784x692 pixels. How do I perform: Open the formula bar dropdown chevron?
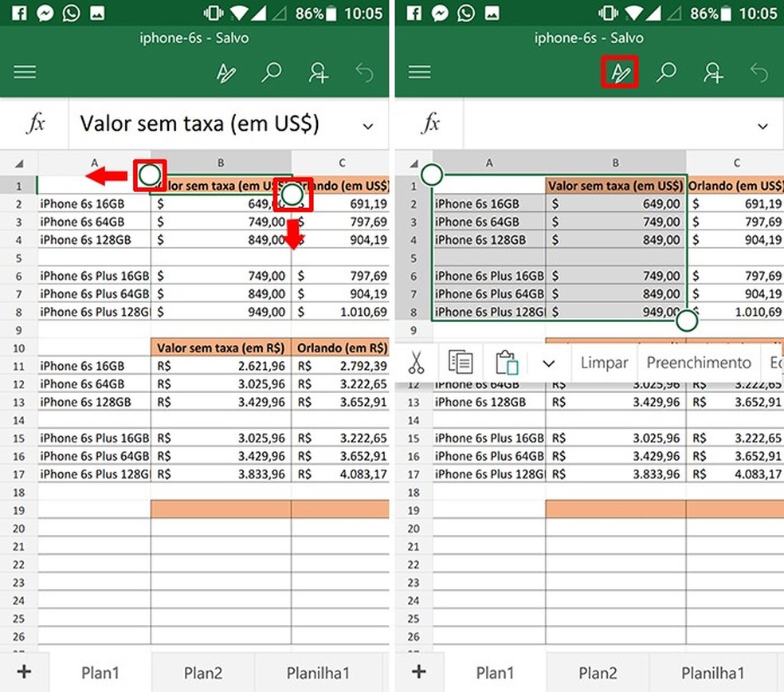(x=367, y=126)
